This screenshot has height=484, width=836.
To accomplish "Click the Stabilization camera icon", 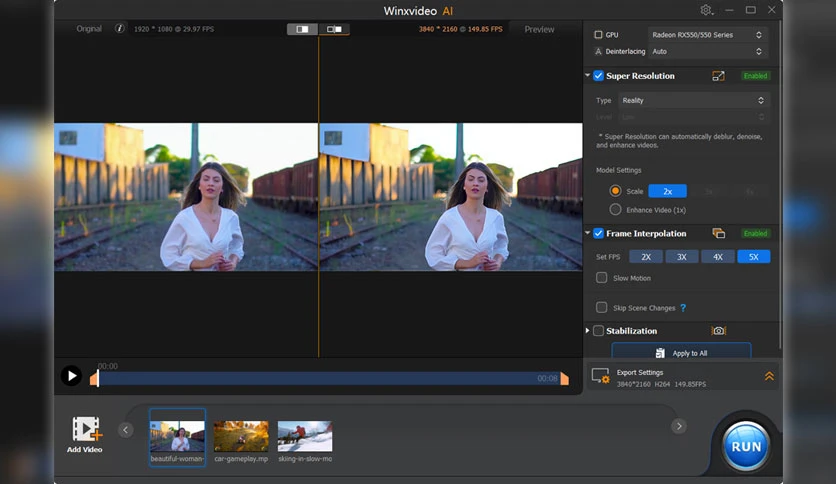I will [718, 331].
